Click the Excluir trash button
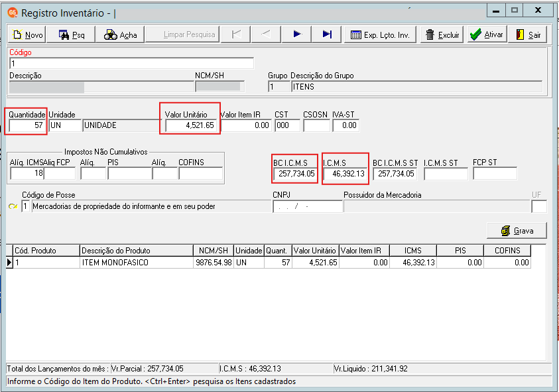Viewport: 559px width, 392px height. 442,34
